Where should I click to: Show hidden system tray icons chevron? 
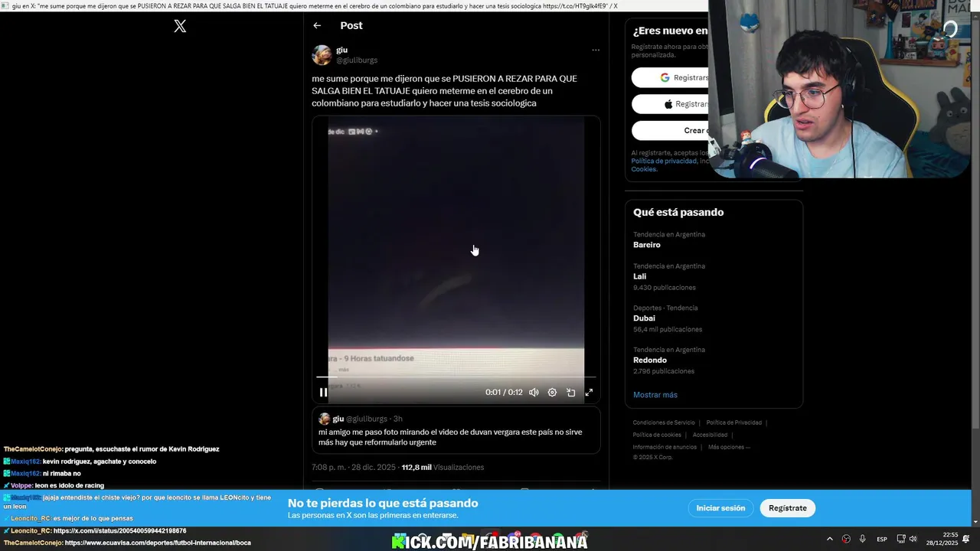(829, 539)
